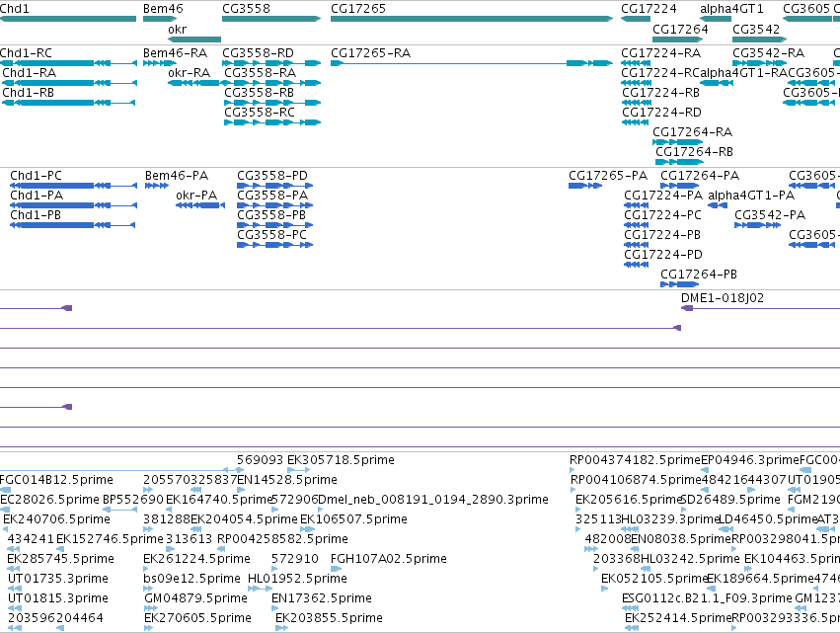Open EST label EK285745.5prime
The height and width of the screenshot is (633, 840).
point(60,559)
